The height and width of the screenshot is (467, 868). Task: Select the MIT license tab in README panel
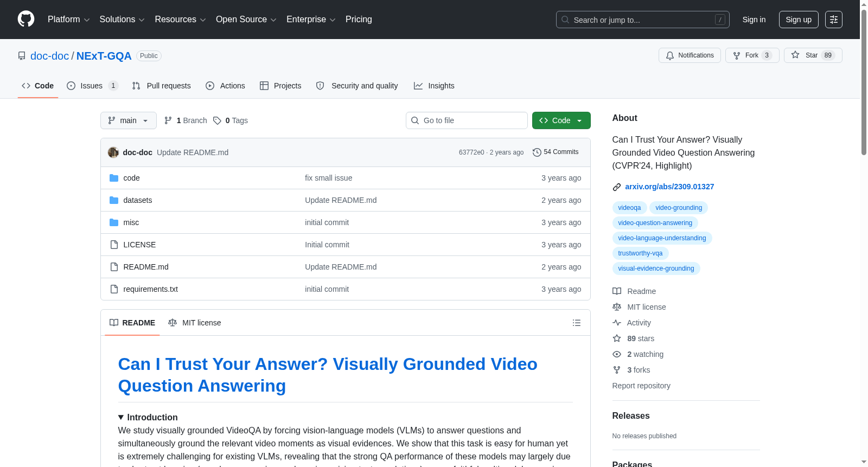[x=195, y=323]
